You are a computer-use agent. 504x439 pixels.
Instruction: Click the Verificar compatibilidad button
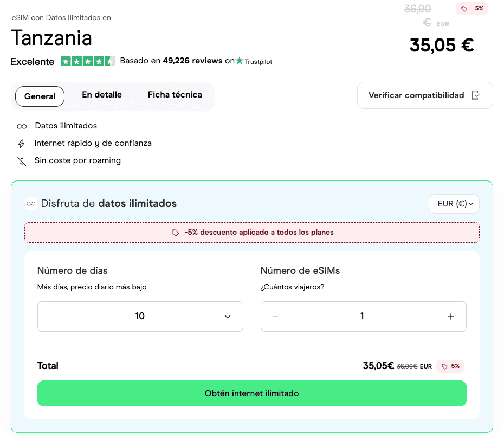click(424, 95)
